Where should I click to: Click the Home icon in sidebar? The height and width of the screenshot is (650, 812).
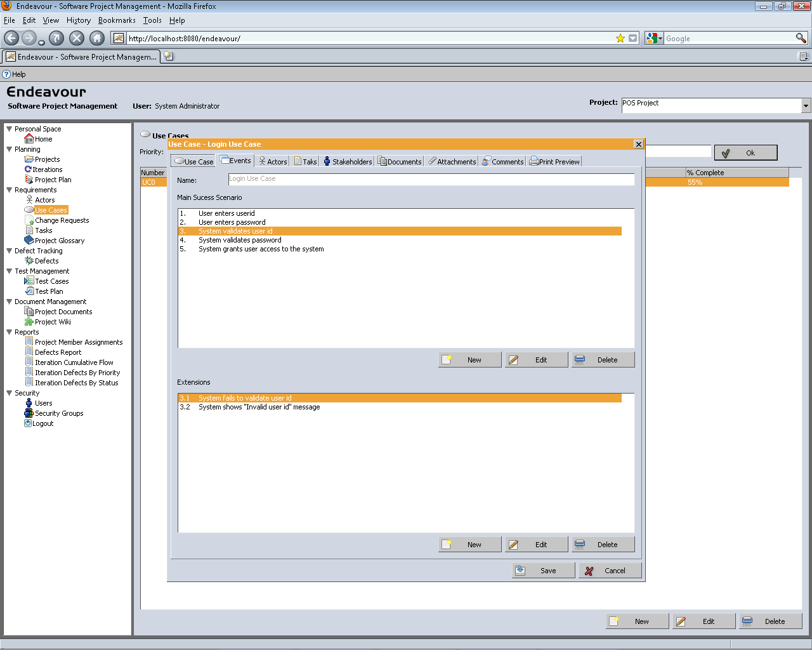point(29,139)
